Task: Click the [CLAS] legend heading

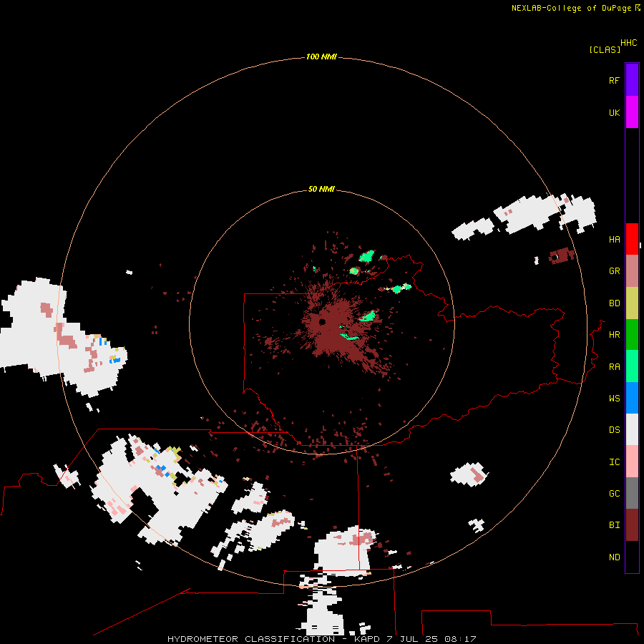Action: click(605, 49)
